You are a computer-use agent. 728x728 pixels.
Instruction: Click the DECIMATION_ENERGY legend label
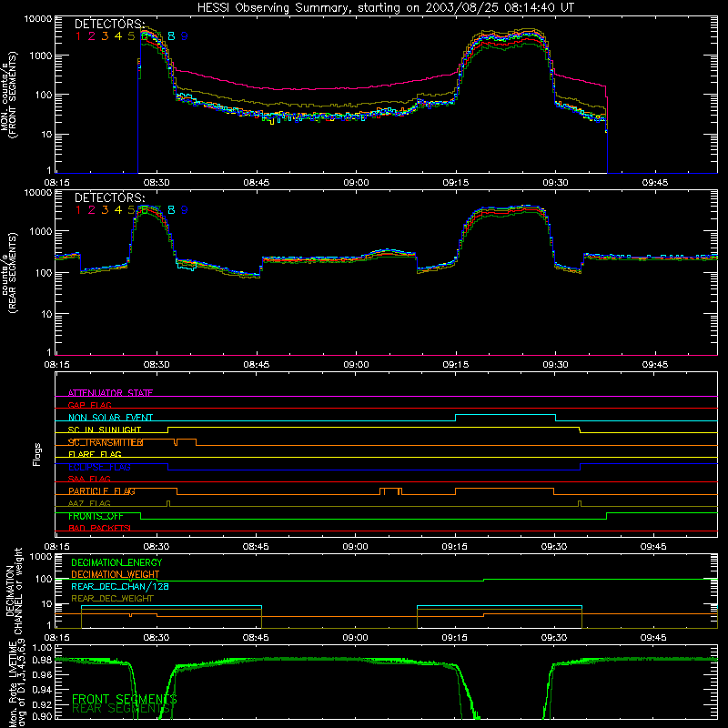click(116, 562)
